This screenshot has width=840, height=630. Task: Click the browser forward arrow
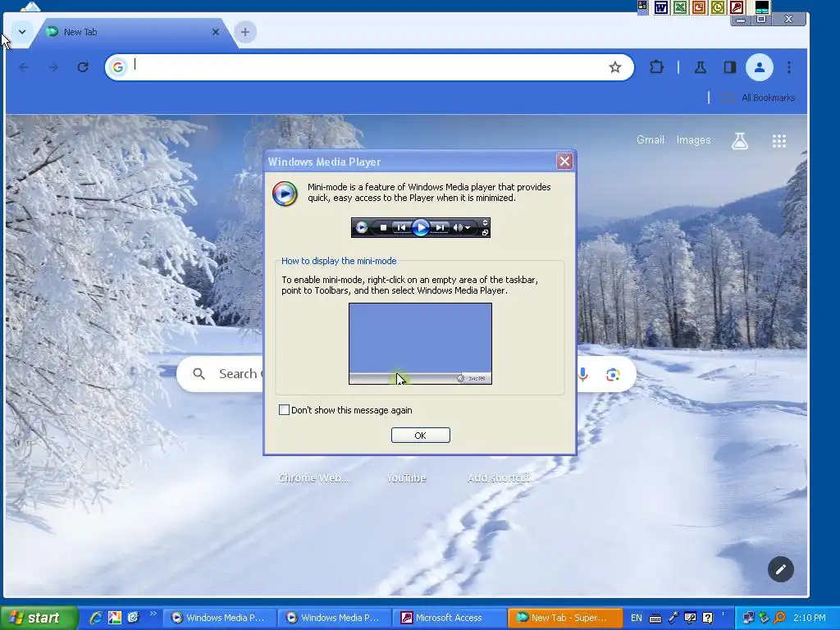click(53, 67)
